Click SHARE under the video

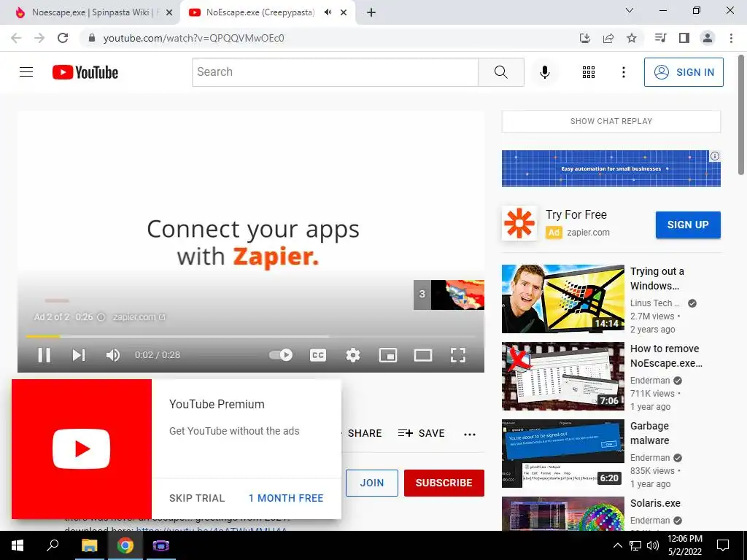[365, 433]
